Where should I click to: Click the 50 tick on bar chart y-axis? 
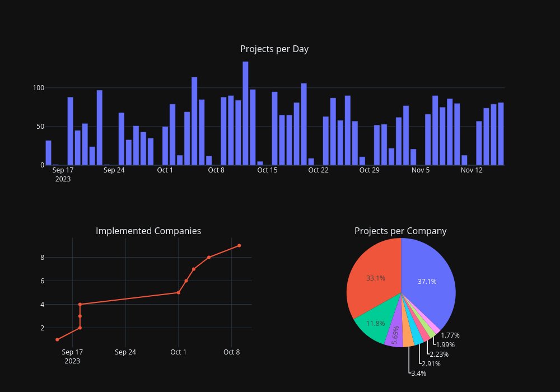[x=40, y=127]
